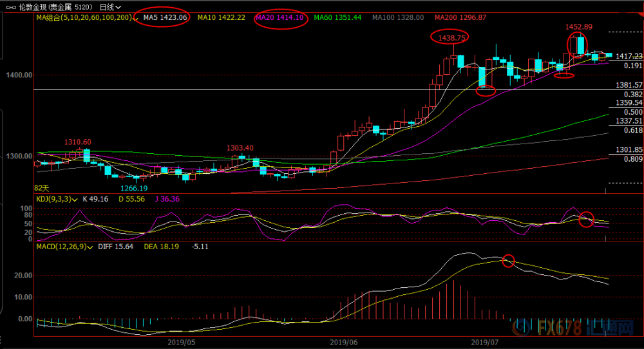The image size is (644, 349).
Task: Click the 82天 day count label
Action: (x=41, y=188)
